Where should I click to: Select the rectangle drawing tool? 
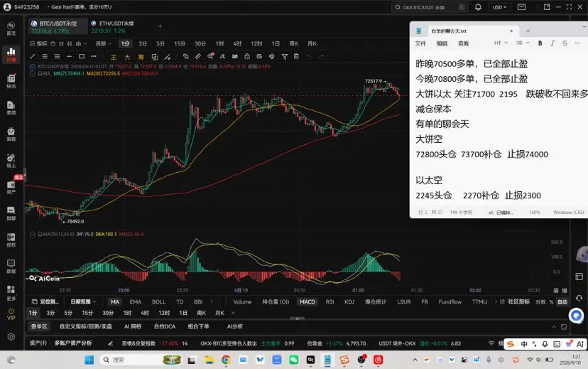(82, 56)
